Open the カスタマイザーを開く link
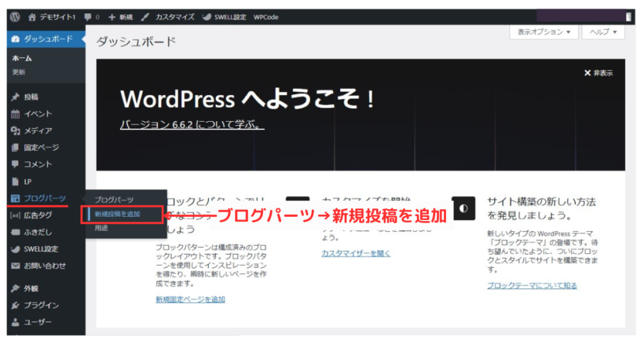 [356, 253]
